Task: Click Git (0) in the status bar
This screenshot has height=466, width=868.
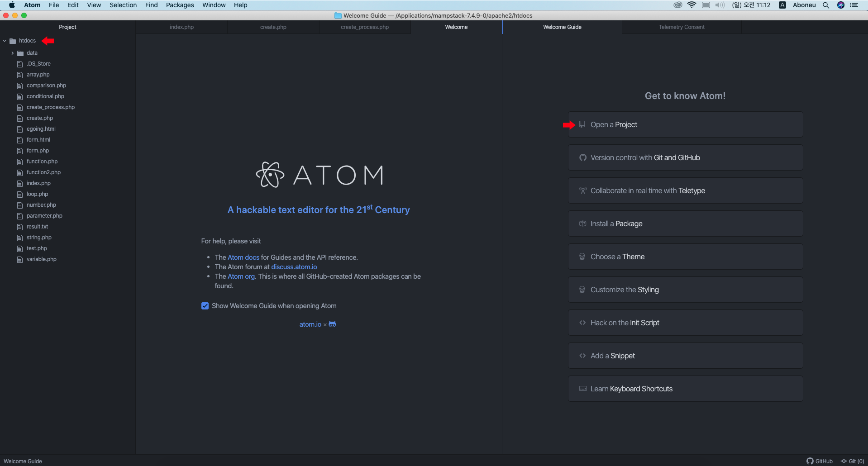Action: pyautogui.click(x=853, y=461)
